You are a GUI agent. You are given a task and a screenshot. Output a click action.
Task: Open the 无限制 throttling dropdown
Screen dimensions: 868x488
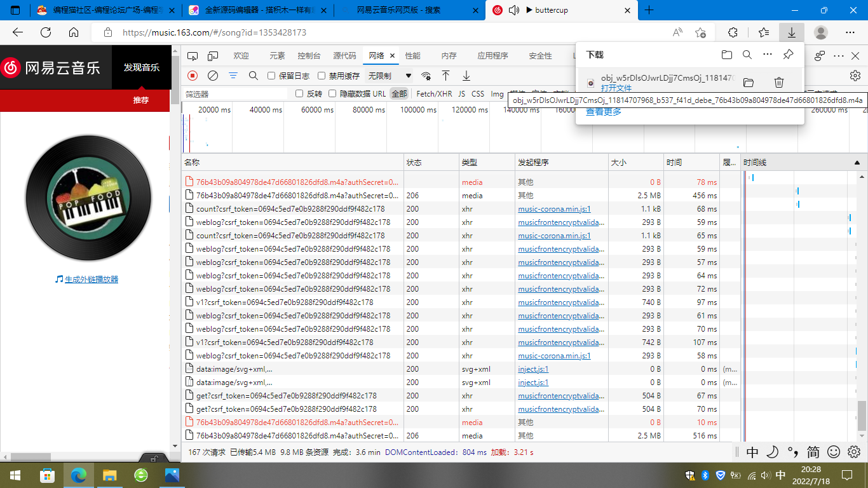coord(390,76)
